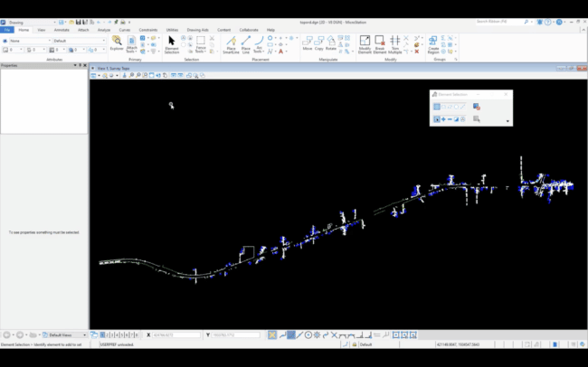Select the Place Text 'A' tool
This screenshot has width=588, height=367.
[280, 52]
